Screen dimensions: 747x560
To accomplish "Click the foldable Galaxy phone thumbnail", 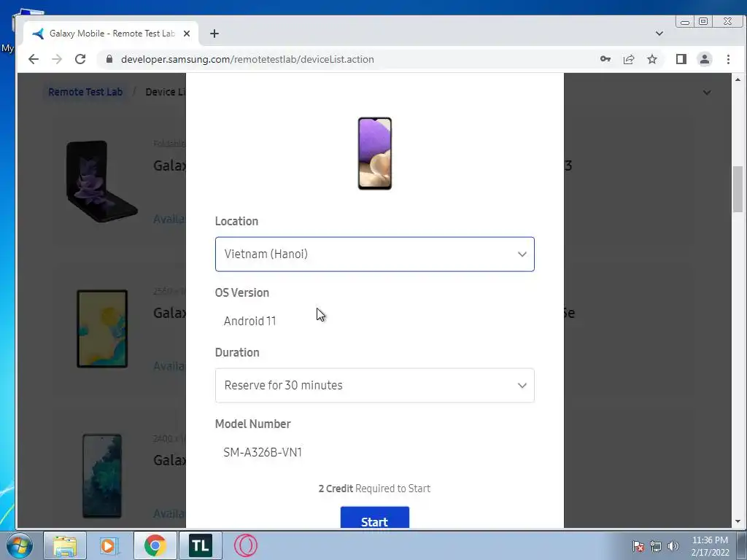I will (102, 181).
